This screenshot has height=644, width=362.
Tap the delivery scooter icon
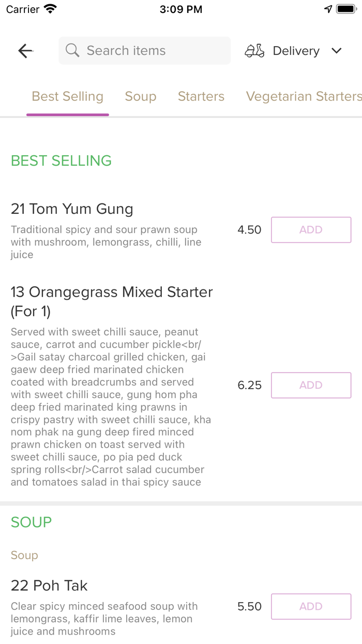pyautogui.click(x=254, y=51)
